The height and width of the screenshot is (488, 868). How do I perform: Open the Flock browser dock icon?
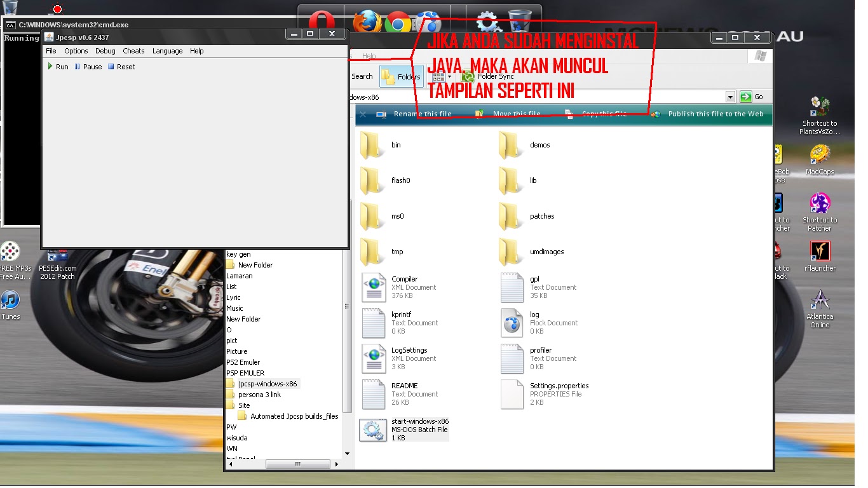click(430, 22)
